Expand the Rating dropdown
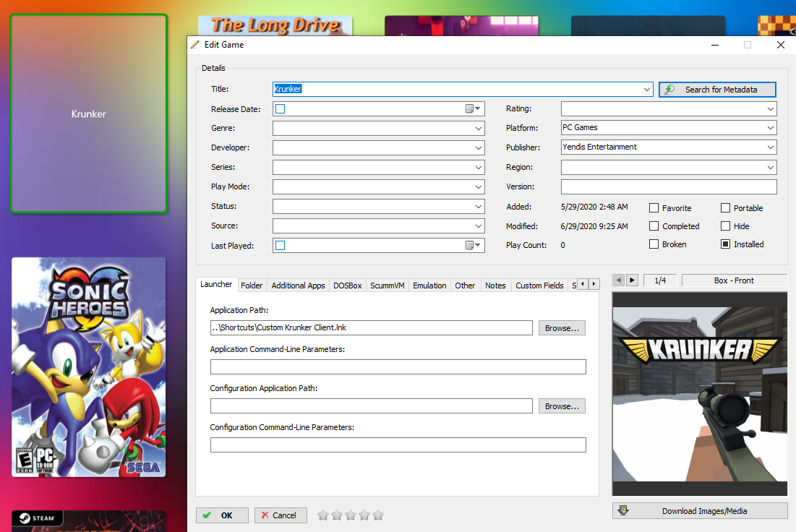 771,108
